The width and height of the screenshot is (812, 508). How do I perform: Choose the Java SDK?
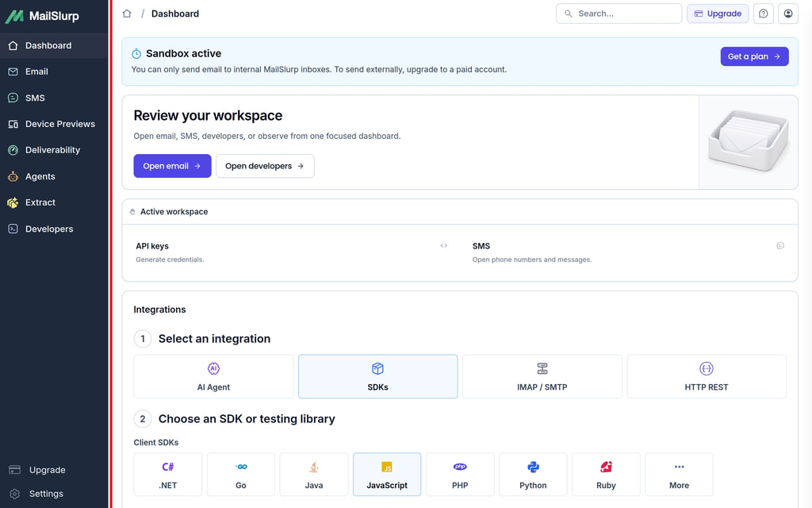[314, 475]
